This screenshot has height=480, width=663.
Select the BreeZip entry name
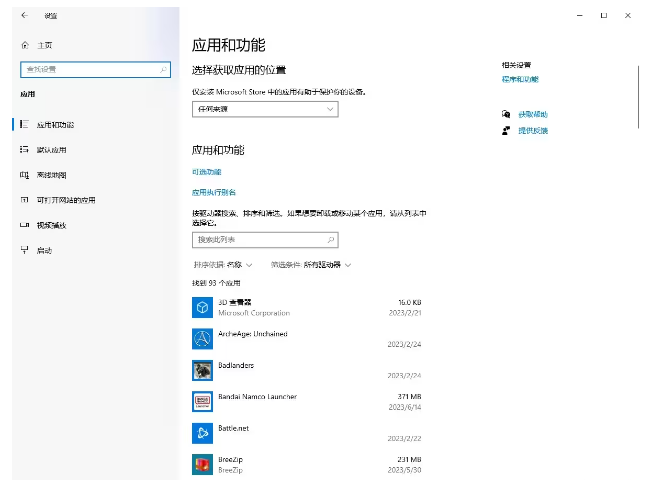pos(230,459)
